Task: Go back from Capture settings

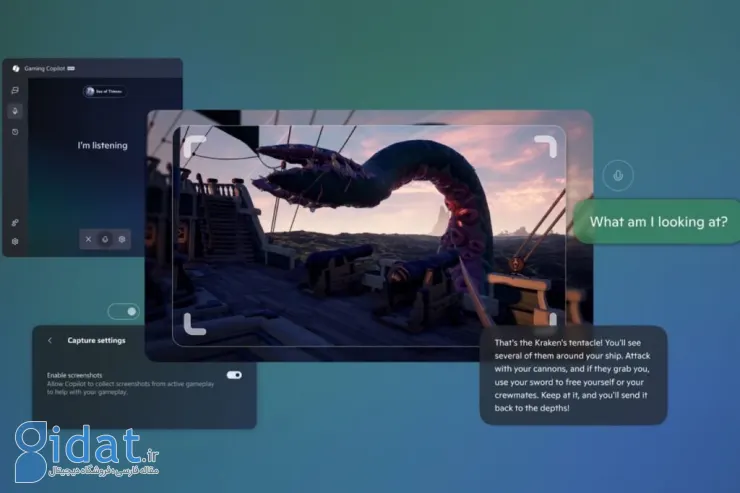Action: tap(50, 340)
